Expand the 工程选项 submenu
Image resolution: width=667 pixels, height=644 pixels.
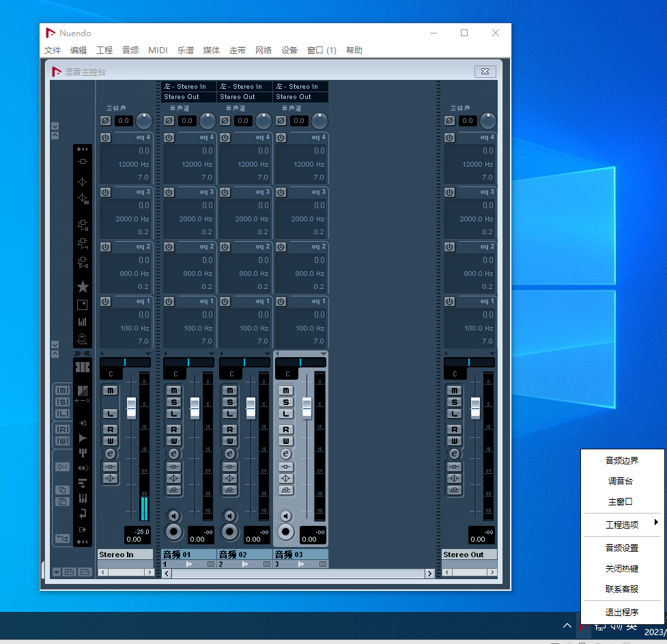pos(621,524)
